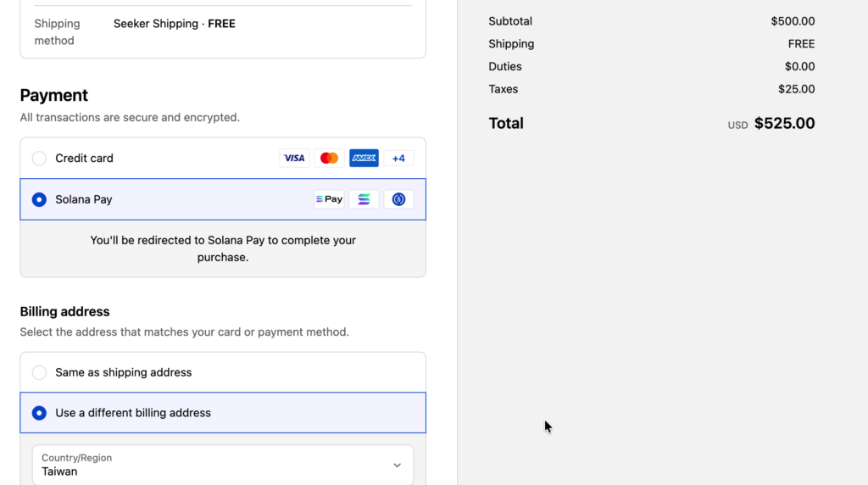This screenshot has width=868, height=485.
Task: Click the USDC coin icon
Action: [x=398, y=199]
